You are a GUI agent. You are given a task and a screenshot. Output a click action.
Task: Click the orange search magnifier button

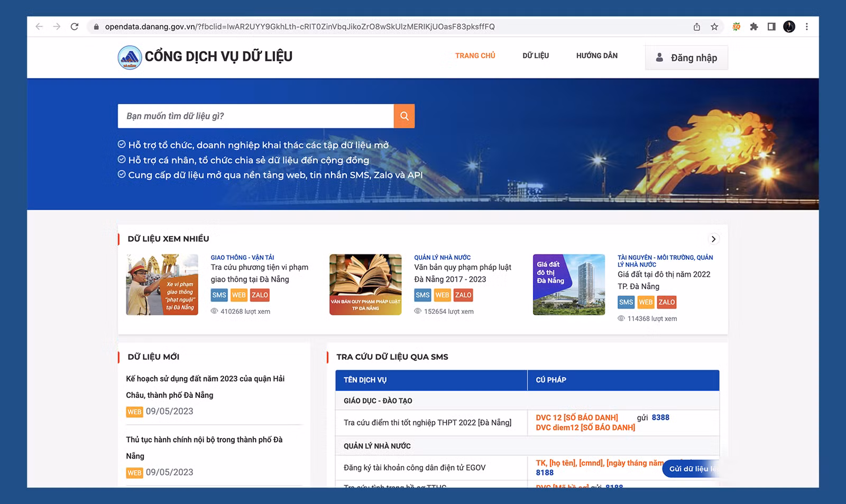(x=404, y=116)
